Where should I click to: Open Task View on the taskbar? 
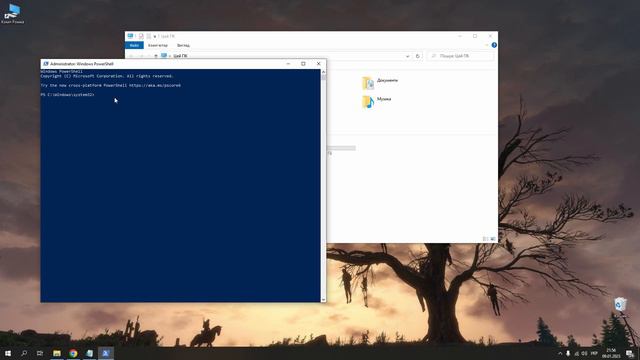tap(40, 353)
